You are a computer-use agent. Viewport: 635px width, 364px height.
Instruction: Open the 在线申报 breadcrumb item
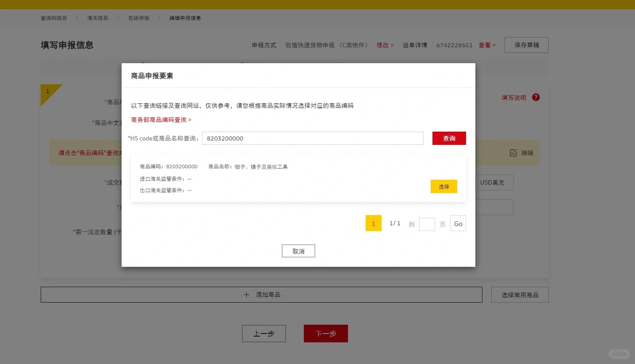pos(138,18)
